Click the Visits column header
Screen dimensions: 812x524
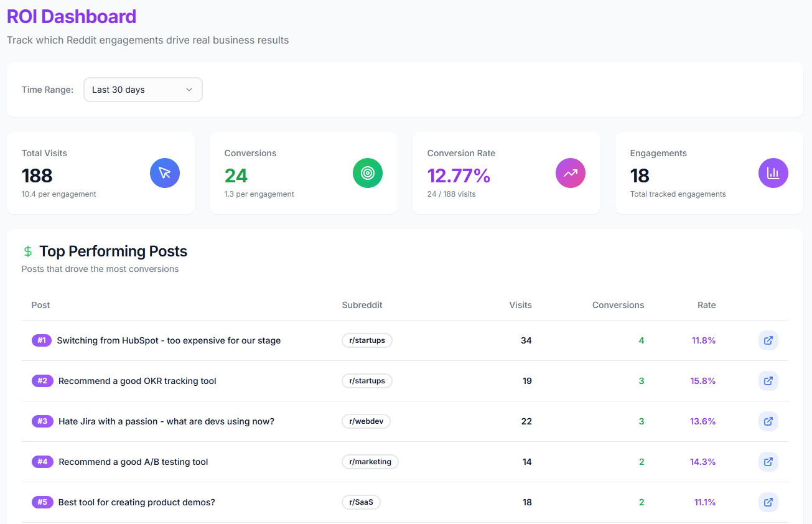click(x=520, y=305)
